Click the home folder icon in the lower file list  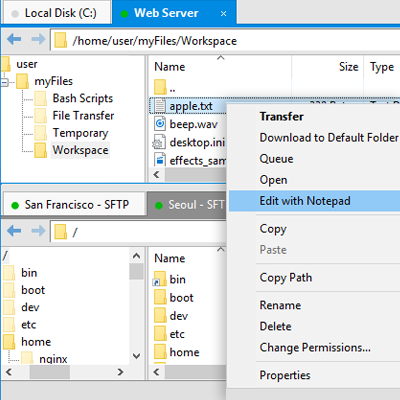pos(160,352)
